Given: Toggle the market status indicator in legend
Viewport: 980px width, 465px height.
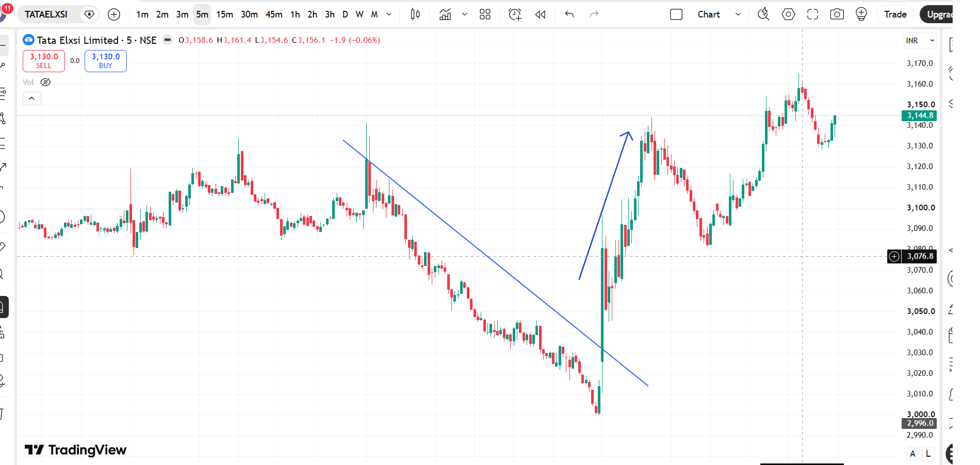Looking at the screenshot, I should [x=168, y=40].
